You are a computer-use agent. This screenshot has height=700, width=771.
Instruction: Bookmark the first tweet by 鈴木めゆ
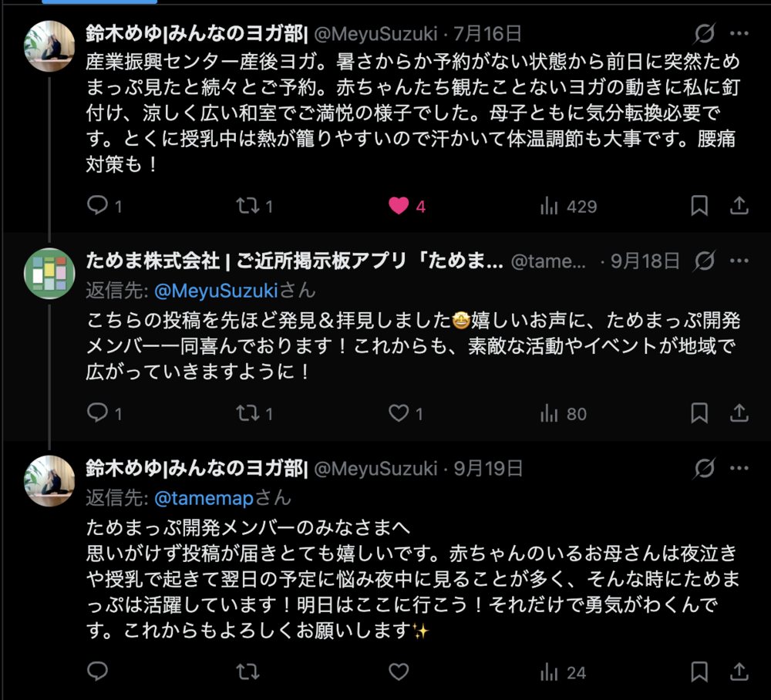699,206
